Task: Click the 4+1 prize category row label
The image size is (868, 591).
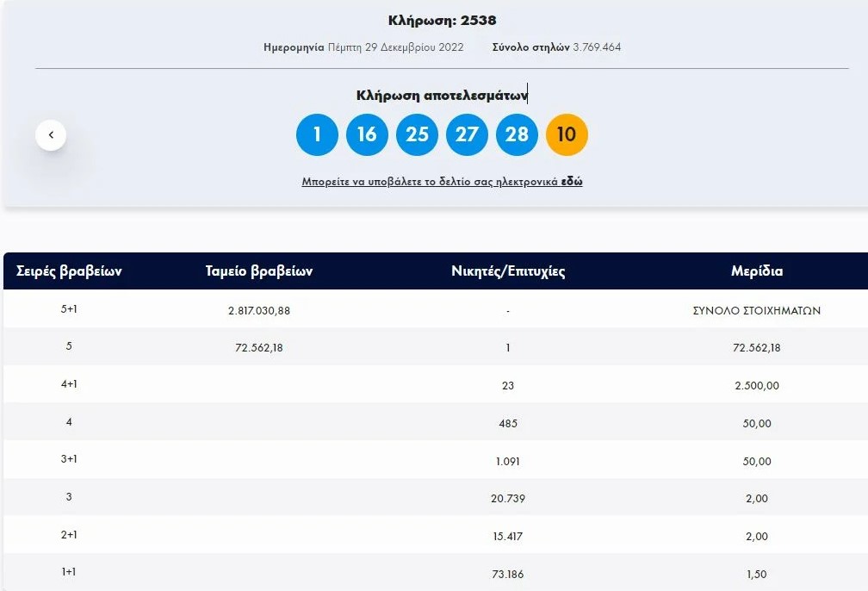Action: [70, 385]
